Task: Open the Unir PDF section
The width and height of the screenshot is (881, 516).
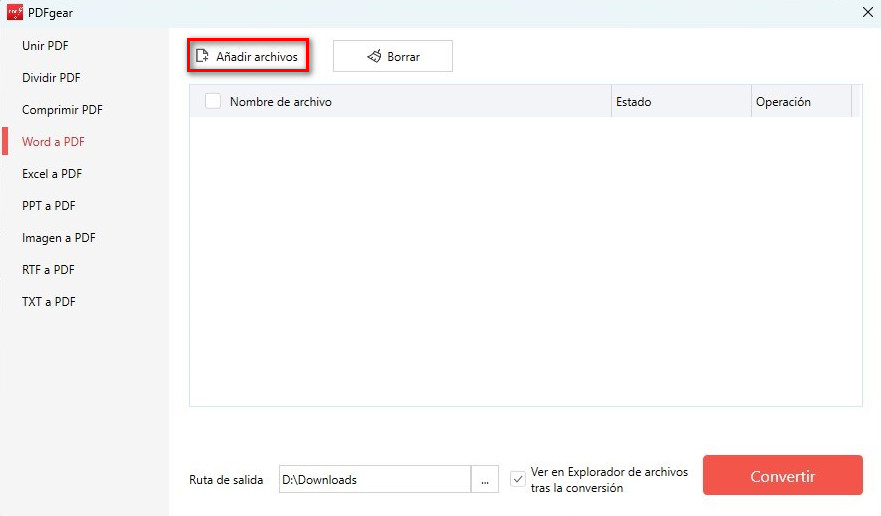Action: coord(45,46)
